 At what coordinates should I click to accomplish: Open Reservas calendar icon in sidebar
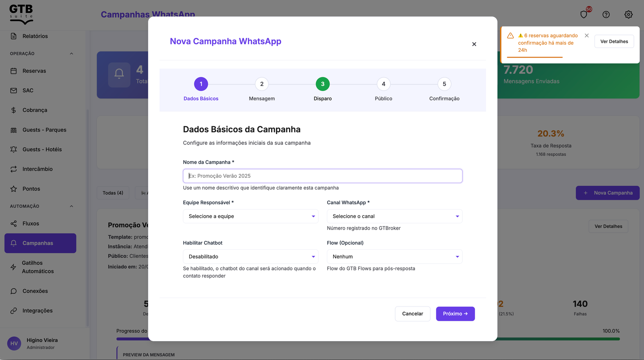click(14, 71)
